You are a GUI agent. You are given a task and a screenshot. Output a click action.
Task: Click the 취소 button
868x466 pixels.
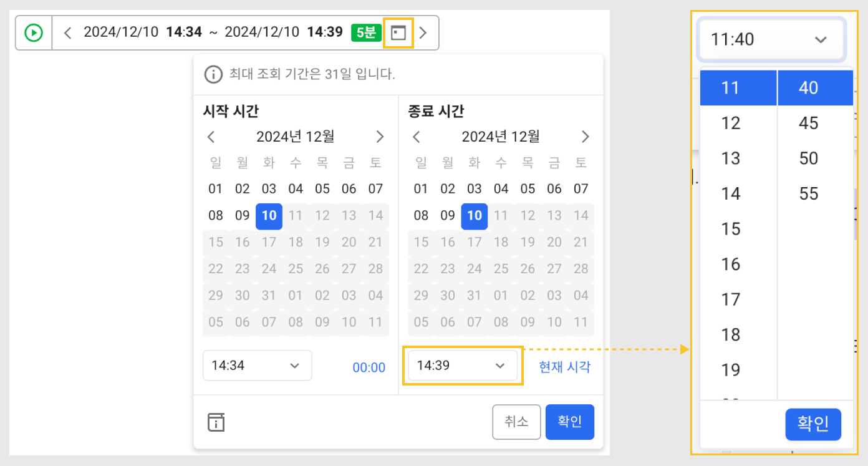pos(516,422)
